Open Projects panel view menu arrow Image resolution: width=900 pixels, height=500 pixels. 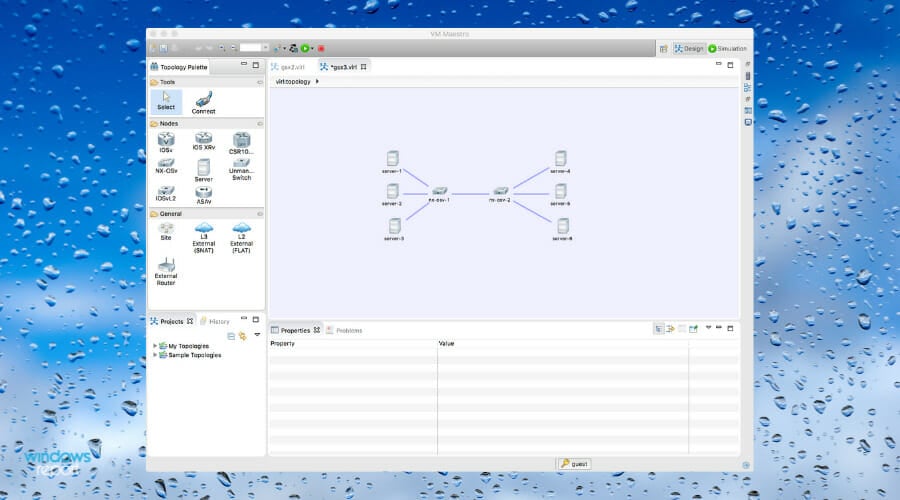point(257,335)
